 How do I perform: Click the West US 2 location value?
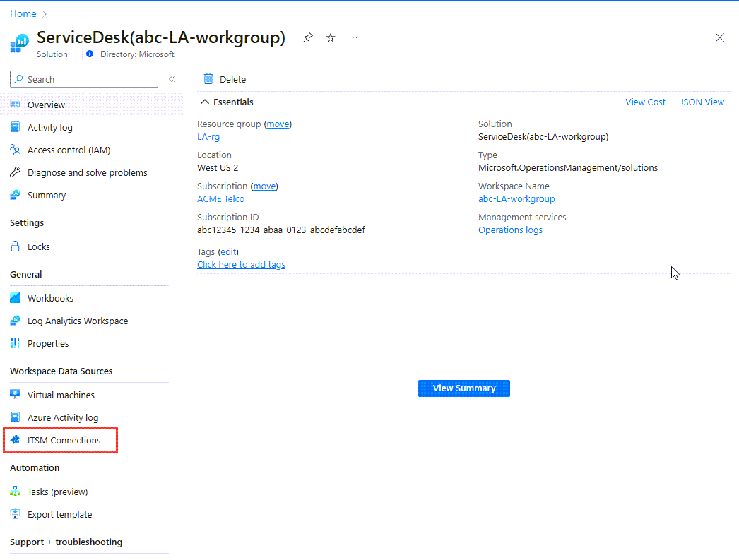point(218,167)
